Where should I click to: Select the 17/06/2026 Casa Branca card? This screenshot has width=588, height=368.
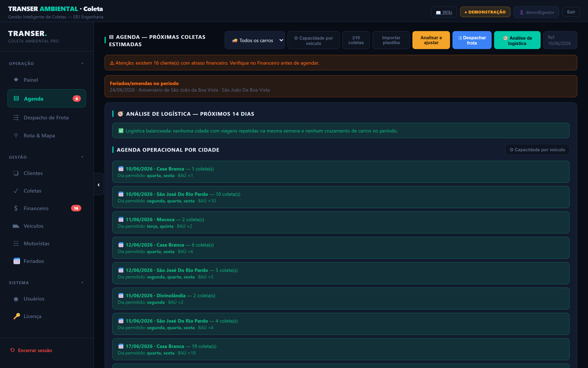point(341,349)
